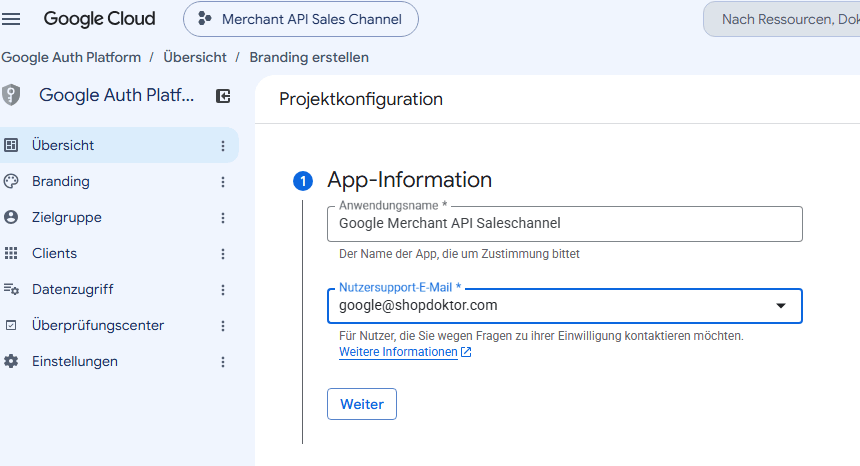860x466 pixels.
Task: Select Übersicht in the sidebar
Action: [119, 145]
